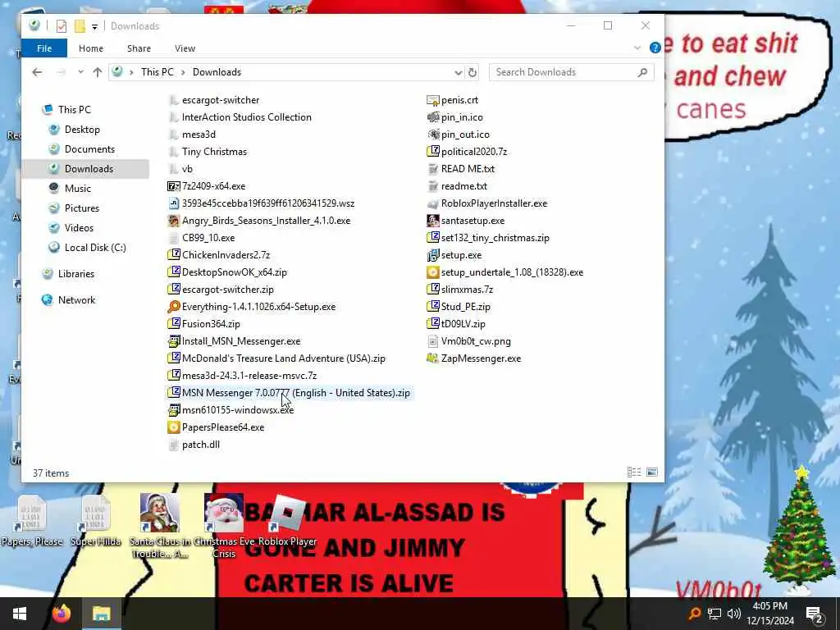Select Videos in navigation pane

click(79, 228)
